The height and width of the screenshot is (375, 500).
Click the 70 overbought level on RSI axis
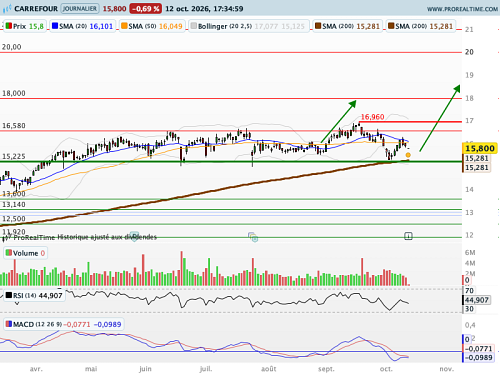coord(469,290)
